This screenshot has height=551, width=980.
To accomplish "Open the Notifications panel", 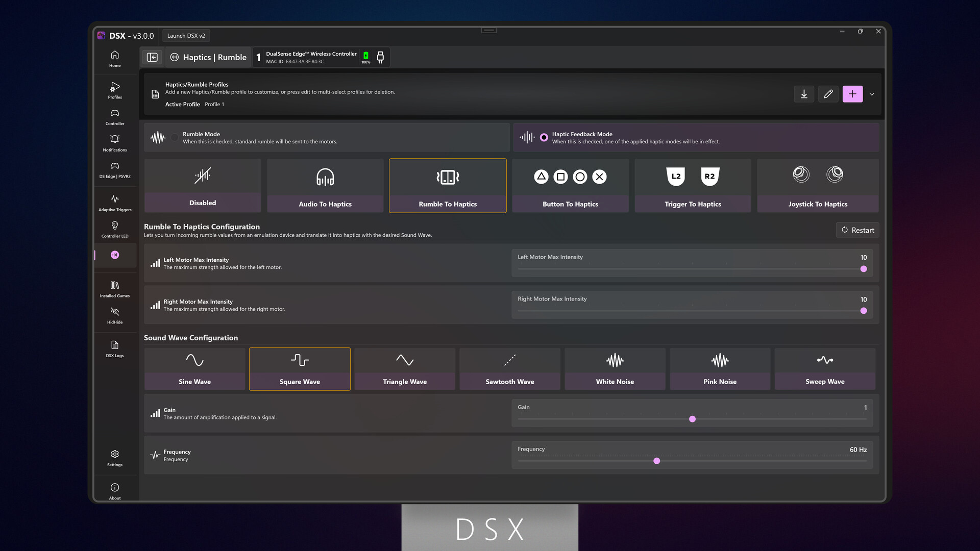I will tap(114, 143).
